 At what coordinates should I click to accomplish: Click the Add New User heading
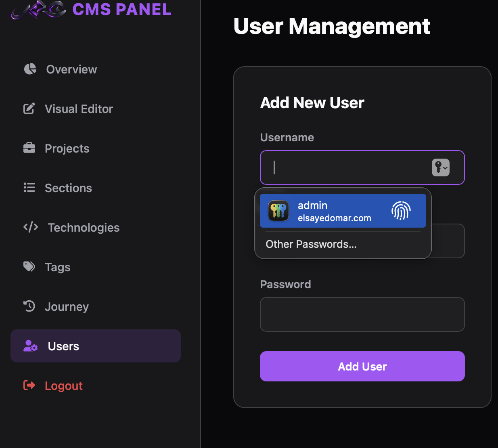click(x=312, y=103)
